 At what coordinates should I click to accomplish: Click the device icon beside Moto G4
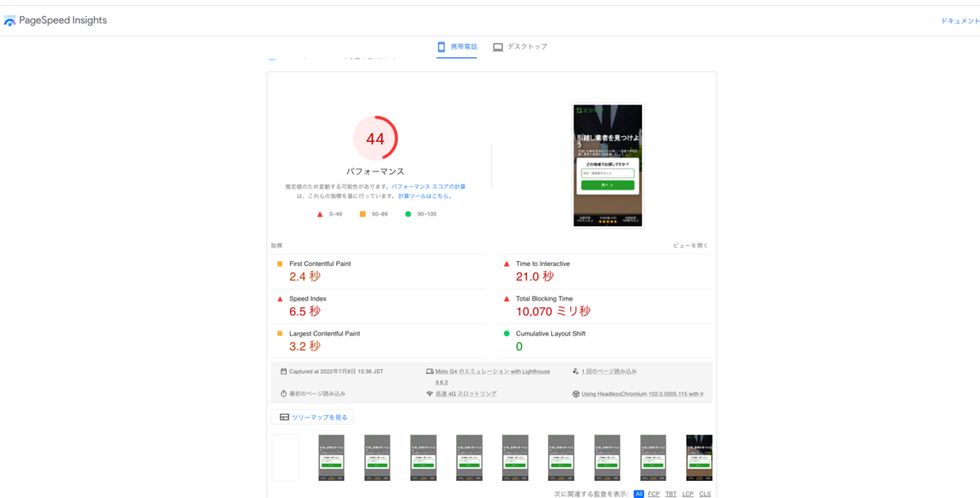[430, 371]
